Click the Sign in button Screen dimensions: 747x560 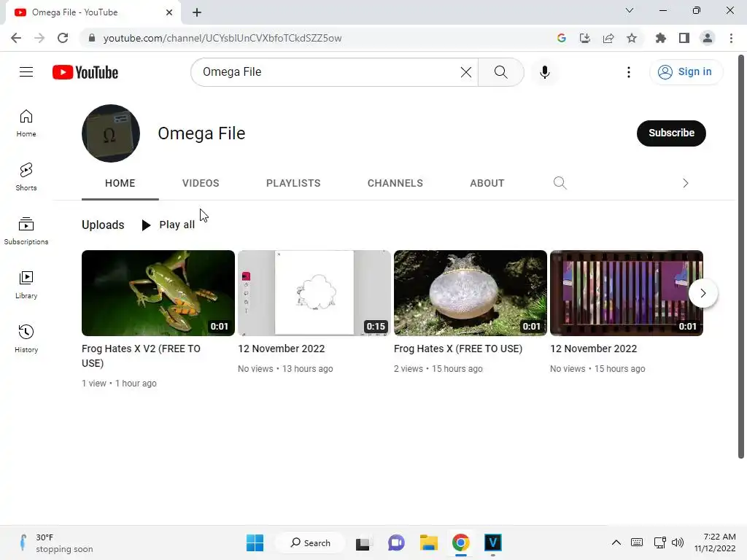coord(686,72)
